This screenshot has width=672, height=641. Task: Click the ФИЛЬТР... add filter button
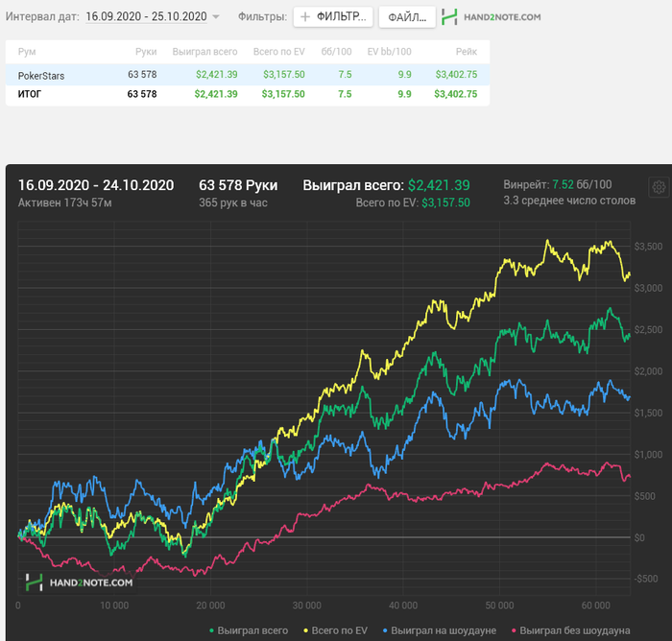point(333,16)
